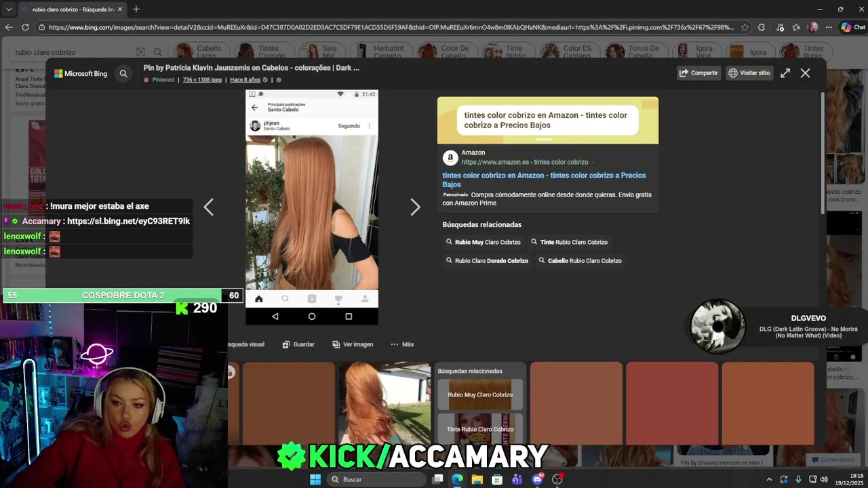The width and height of the screenshot is (868, 488).
Task: Click the main copper hair image
Action: click(x=311, y=207)
